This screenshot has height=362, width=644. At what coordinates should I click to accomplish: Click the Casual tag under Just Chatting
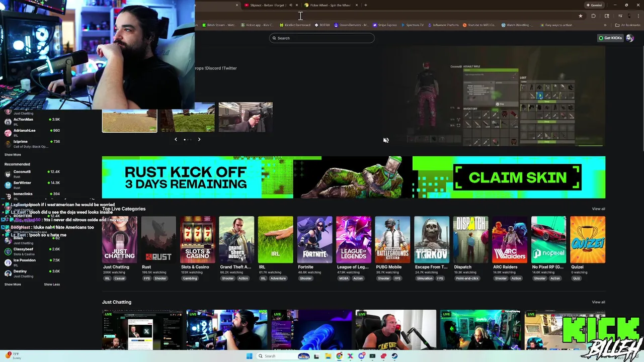tap(119, 279)
